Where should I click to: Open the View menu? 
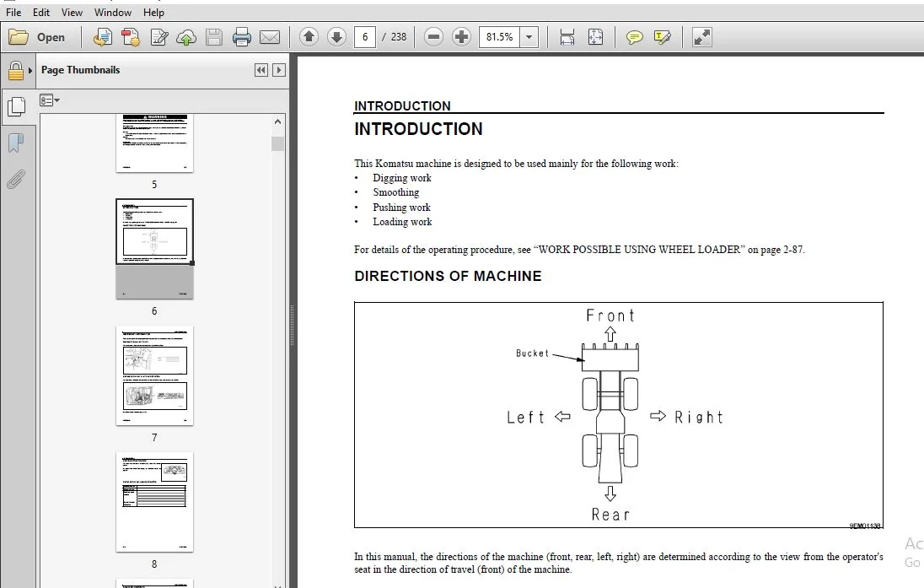(72, 13)
